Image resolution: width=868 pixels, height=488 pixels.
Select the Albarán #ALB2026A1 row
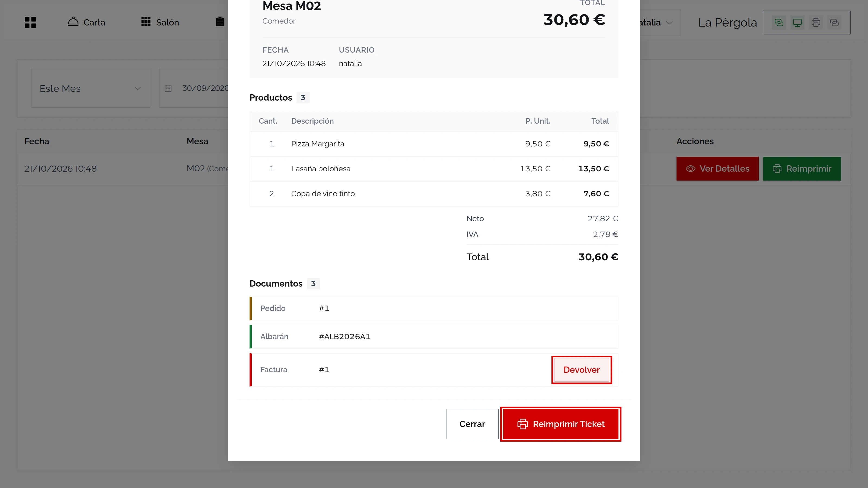(434, 337)
